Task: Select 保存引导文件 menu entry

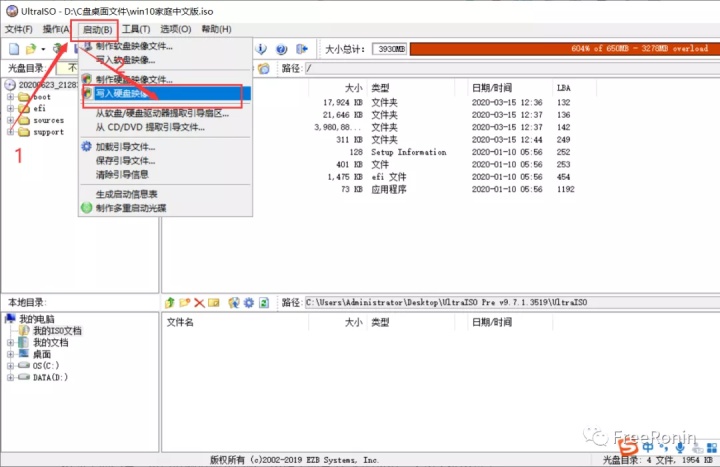Action: [166, 161]
